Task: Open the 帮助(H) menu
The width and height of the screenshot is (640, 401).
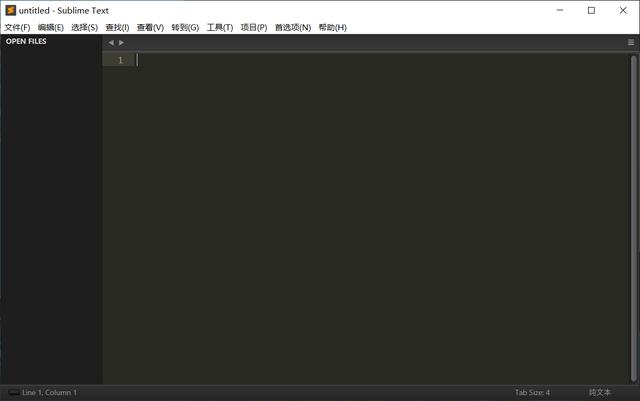Action: (x=332, y=27)
